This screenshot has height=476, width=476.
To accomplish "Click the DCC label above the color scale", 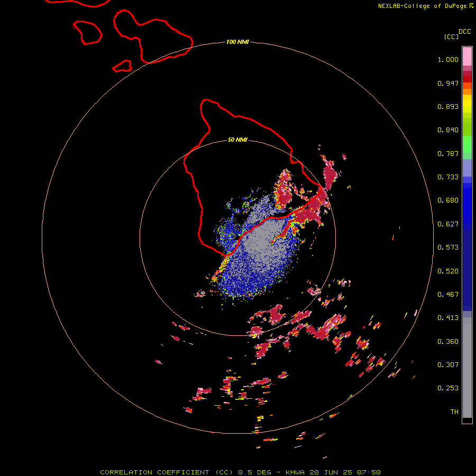I will pyautogui.click(x=465, y=32).
